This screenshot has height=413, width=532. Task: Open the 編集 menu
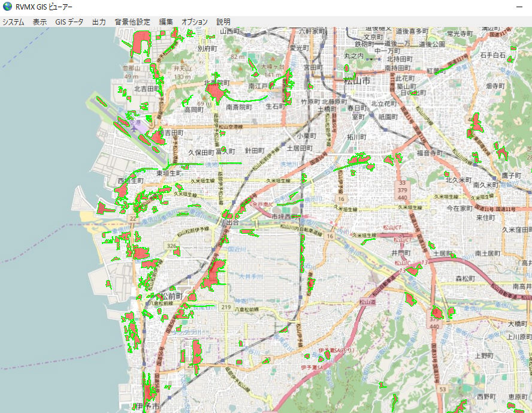coord(166,22)
